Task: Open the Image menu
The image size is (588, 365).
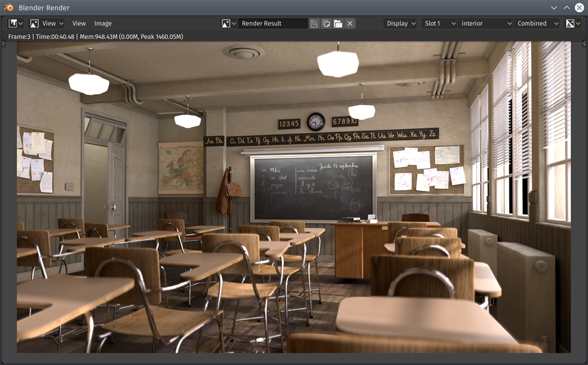Action: (103, 23)
